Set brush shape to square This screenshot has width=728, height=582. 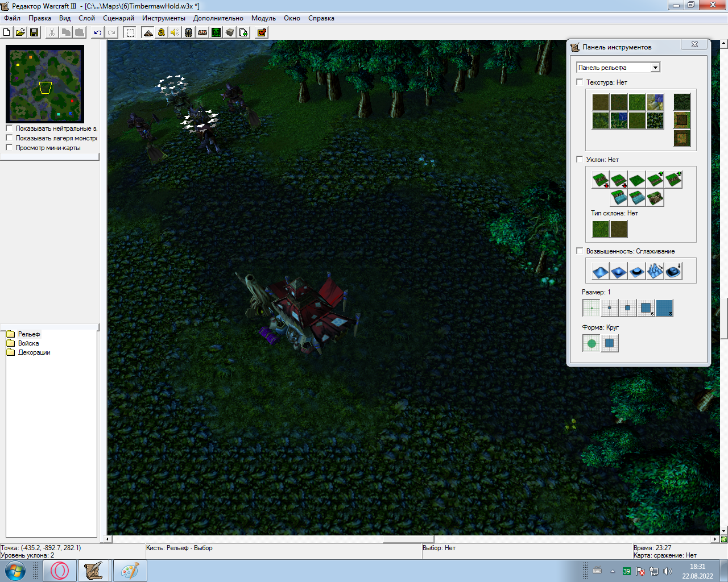coord(610,343)
